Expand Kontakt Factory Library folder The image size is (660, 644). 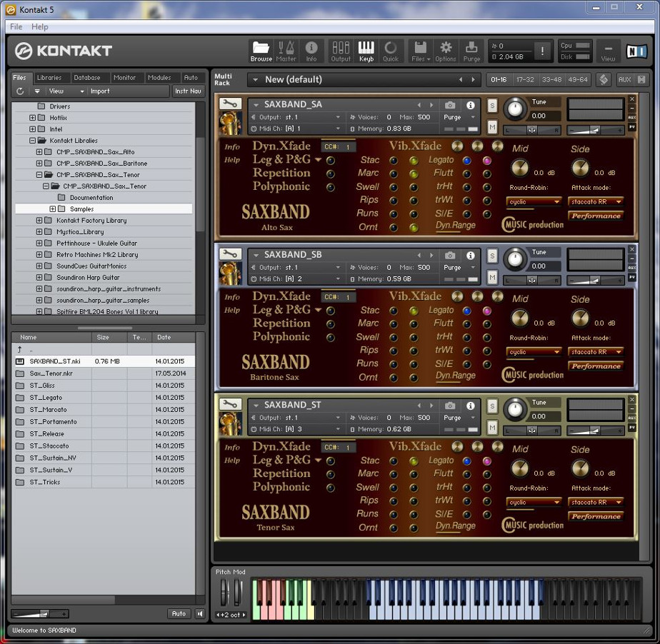(x=39, y=220)
